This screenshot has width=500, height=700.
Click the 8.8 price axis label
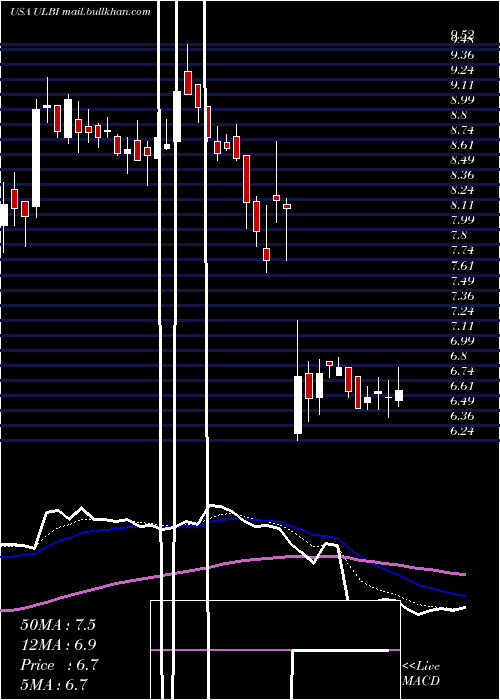pos(459,115)
